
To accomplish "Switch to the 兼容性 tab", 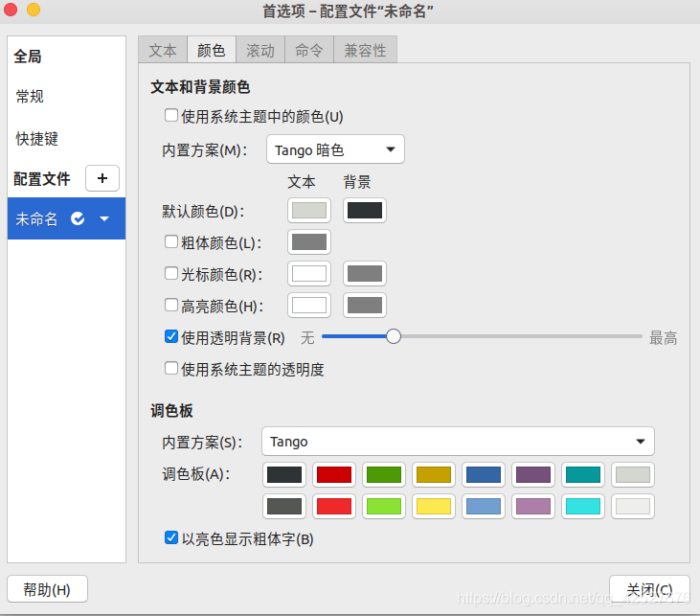I will 365,50.
